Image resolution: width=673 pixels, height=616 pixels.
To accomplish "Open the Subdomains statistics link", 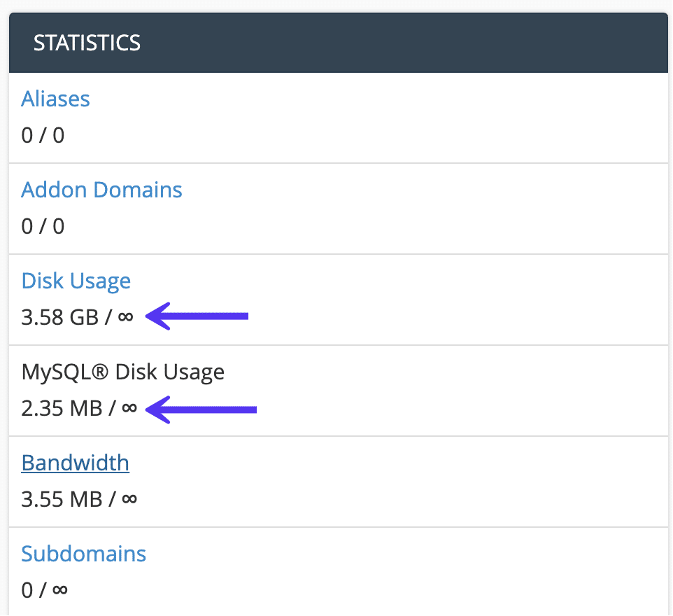I will click(83, 554).
